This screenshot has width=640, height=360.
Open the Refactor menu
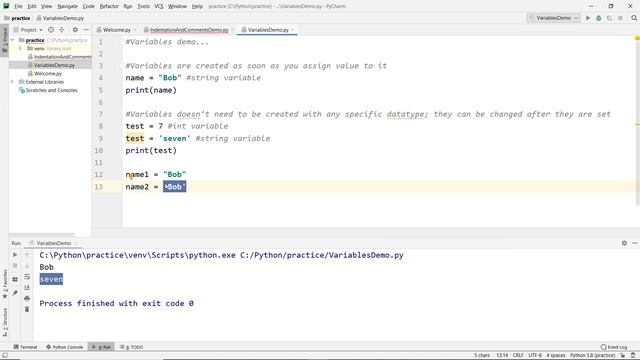point(109,6)
